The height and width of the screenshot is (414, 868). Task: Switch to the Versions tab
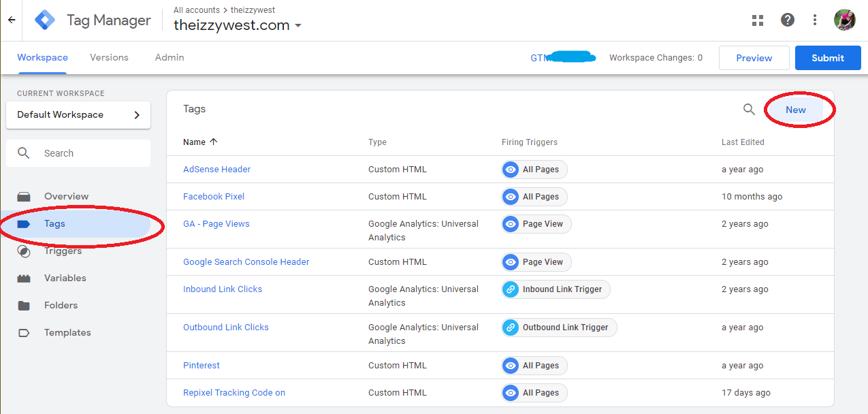coord(109,57)
